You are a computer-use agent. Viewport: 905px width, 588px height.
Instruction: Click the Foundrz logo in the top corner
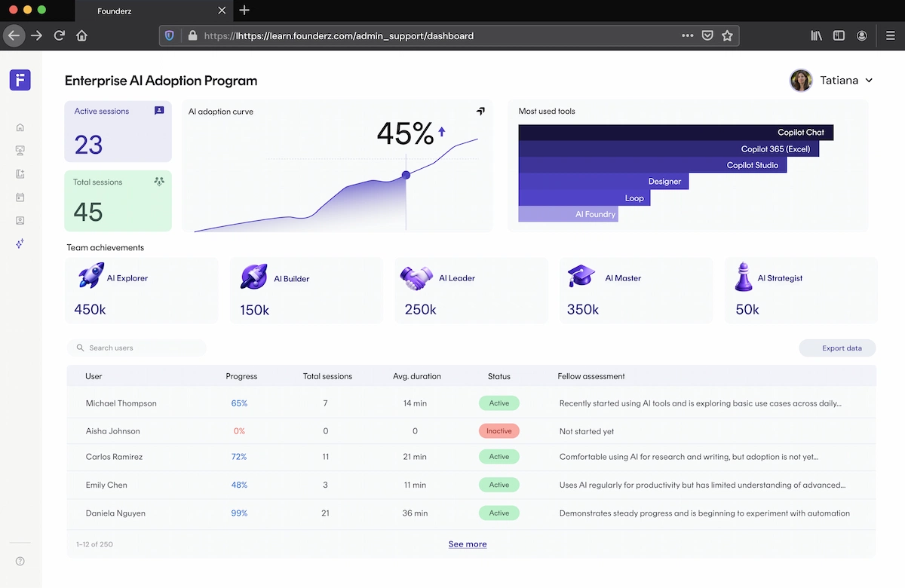[20, 79]
